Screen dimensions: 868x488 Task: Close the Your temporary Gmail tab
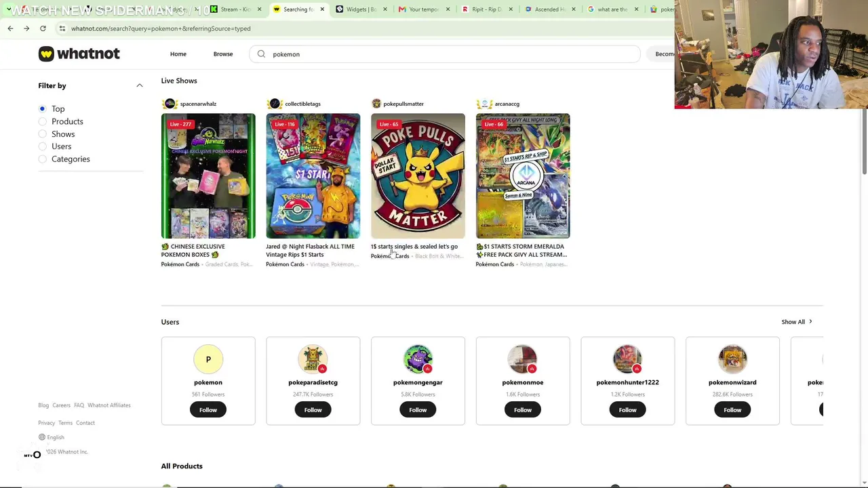pos(448,9)
